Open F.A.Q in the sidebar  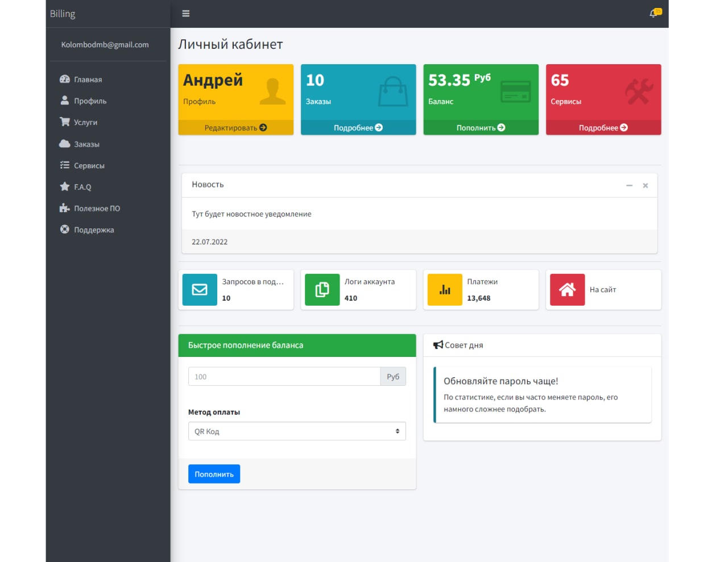coord(82,187)
